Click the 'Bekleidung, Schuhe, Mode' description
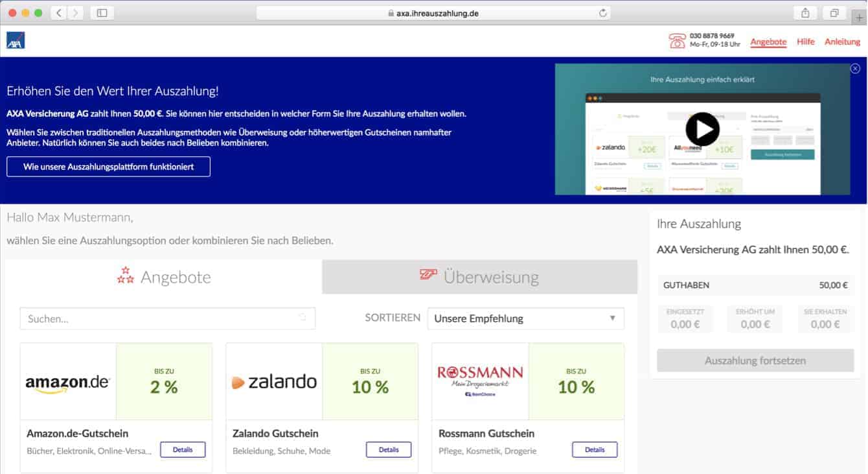Viewport: 868px width, 474px height. tap(281, 451)
